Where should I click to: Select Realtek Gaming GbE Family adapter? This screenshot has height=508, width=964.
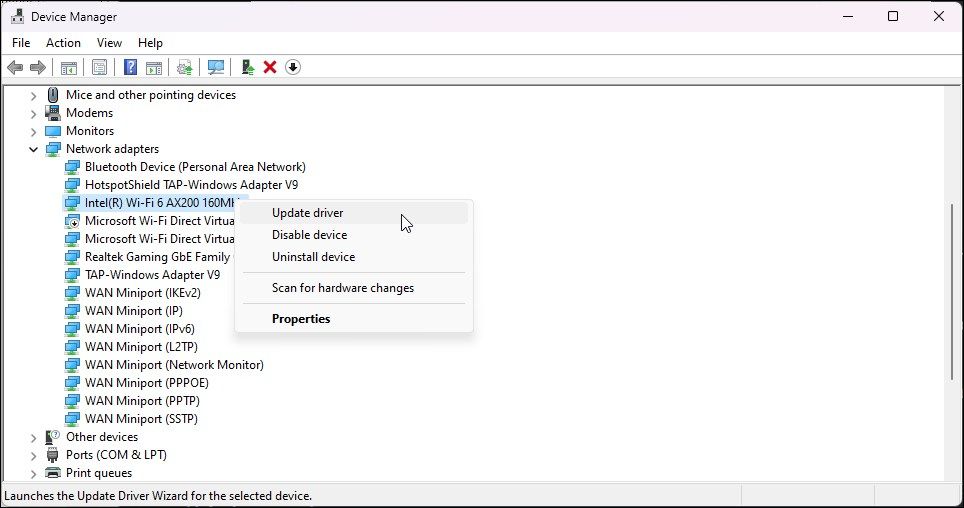click(x=157, y=256)
